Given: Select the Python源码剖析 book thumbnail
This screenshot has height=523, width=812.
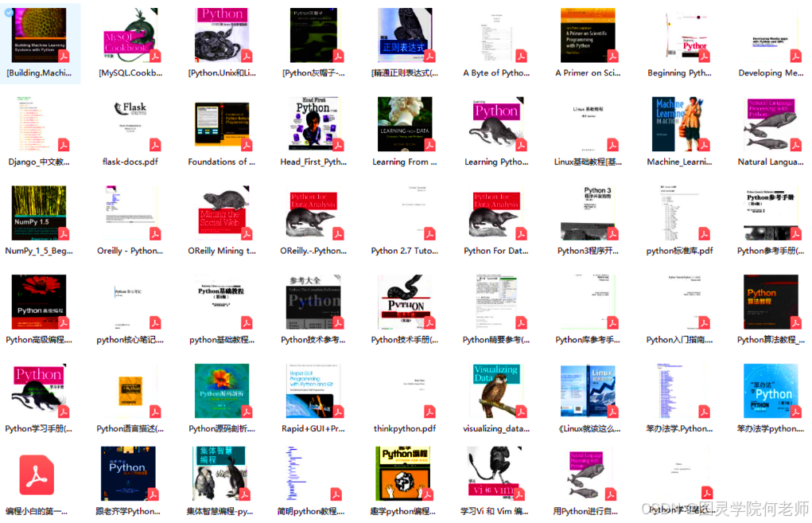Looking at the screenshot, I should pyautogui.click(x=222, y=391).
